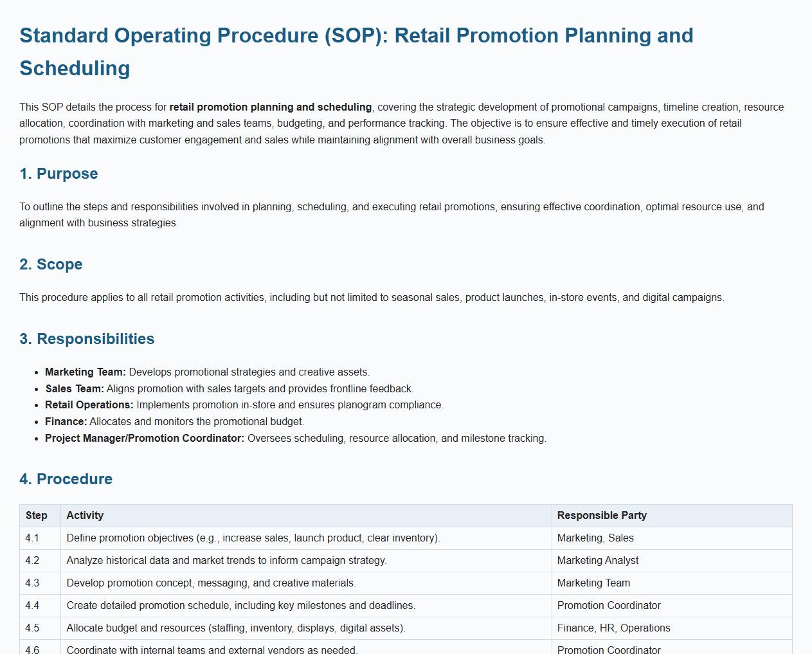This screenshot has width=812, height=654.
Task: Click the 'Develop promotion concept' activity cell
Action: click(x=211, y=583)
